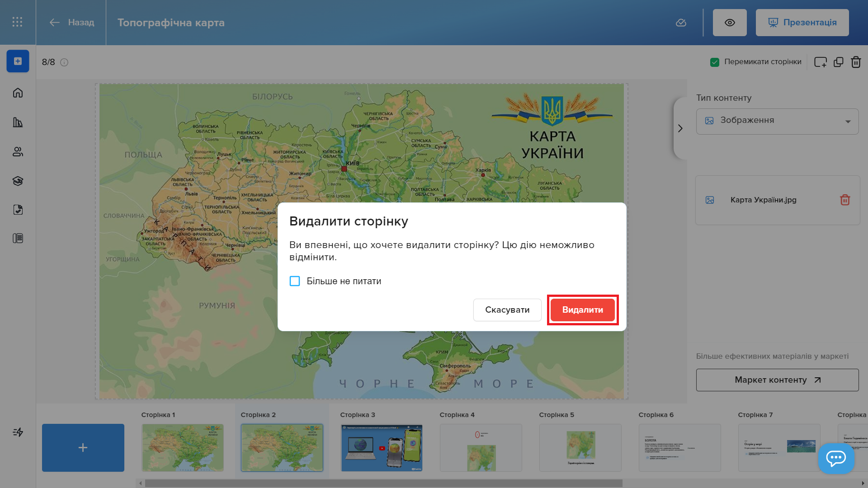The width and height of the screenshot is (868, 488).
Task: Click the Ukraine map image on canvas
Action: (x=362, y=241)
